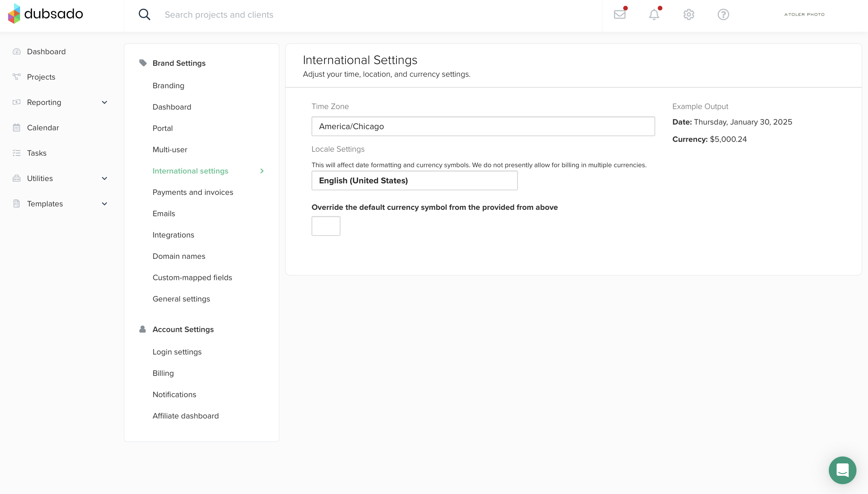This screenshot has width=868, height=494.
Task: Click the help question mark icon
Action: [723, 15]
